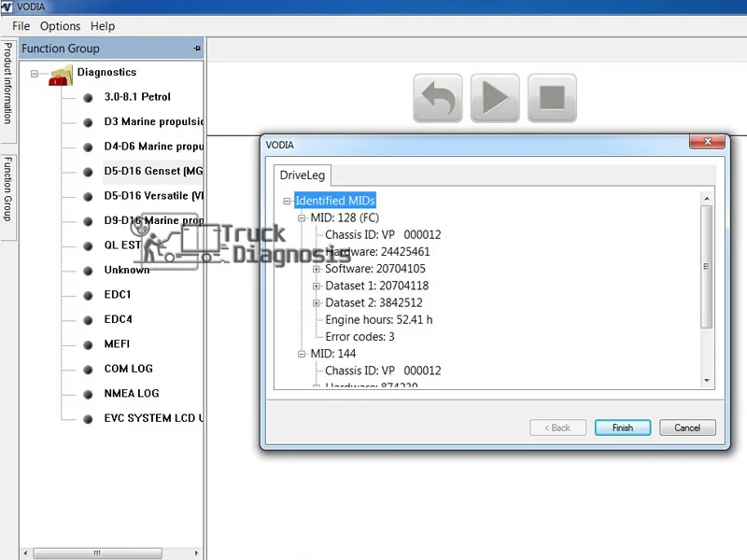Select QL EST item

click(x=122, y=245)
